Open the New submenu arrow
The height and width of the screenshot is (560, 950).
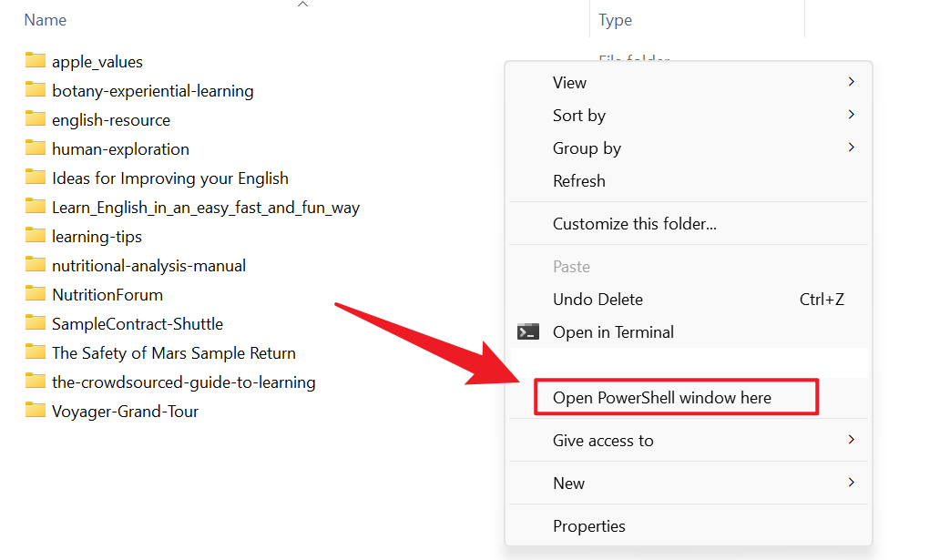[851, 483]
